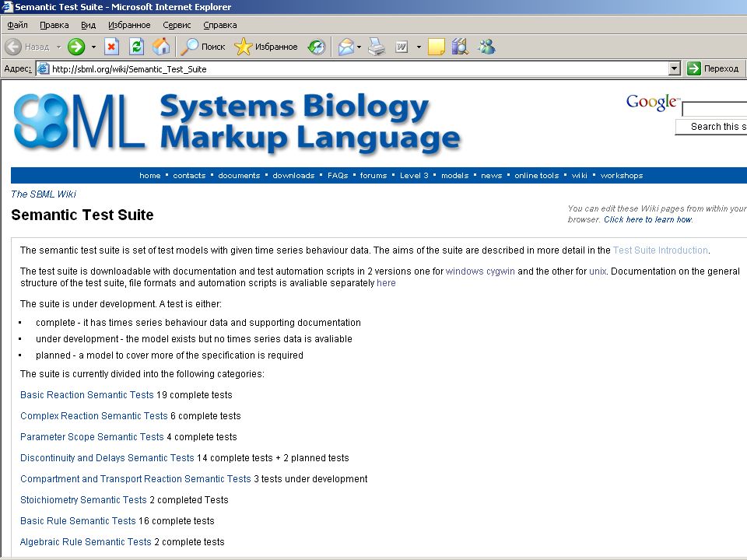The height and width of the screenshot is (560, 747).
Task: Click the Search this site button
Action: [x=710, y=127]
